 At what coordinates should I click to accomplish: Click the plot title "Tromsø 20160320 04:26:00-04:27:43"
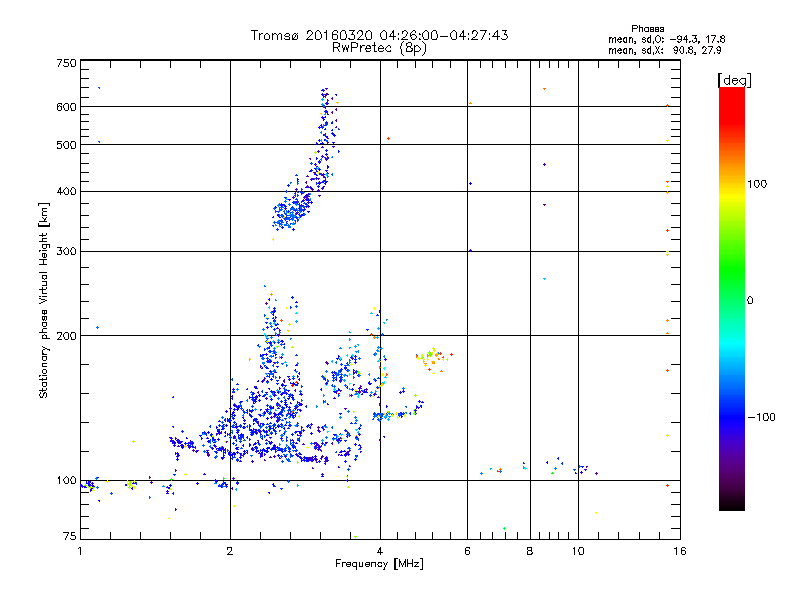tap(379, 35)
